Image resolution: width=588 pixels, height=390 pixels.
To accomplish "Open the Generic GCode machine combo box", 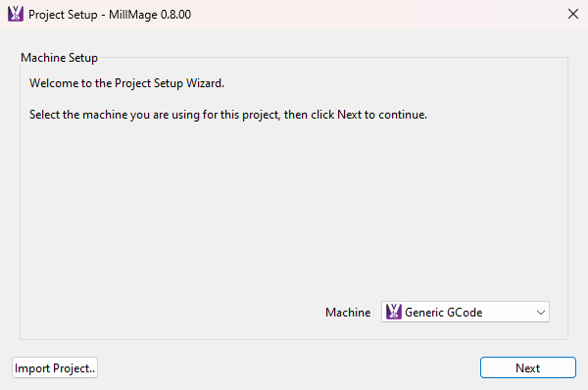I will tap(465, 312).
